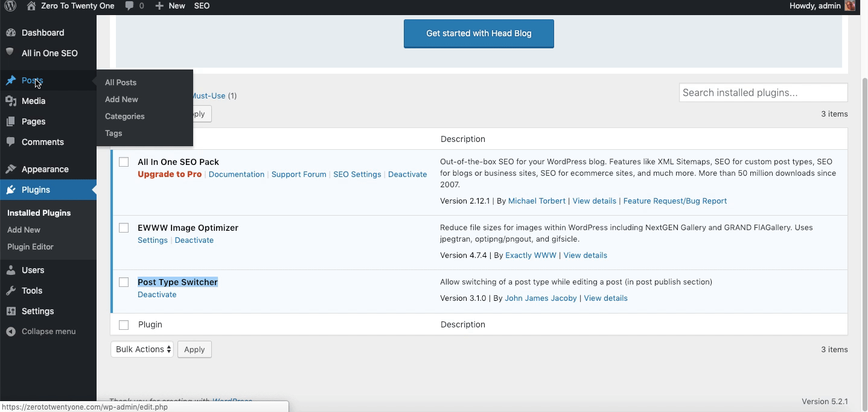The width and height of the screenshot is (868, 412).
Task: Open the bottom Bulk Actions dropdown
Action: [142, 349]
